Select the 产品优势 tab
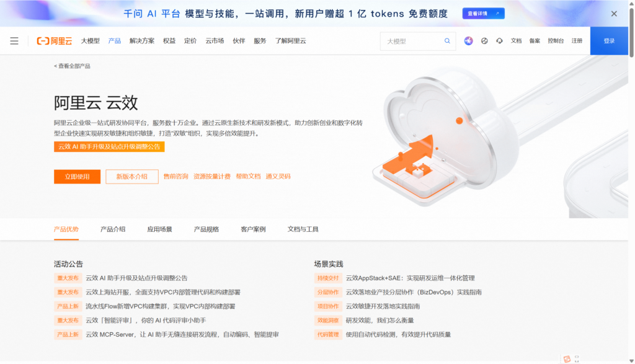The height and width of the screenshot is (364, 635). point(66,229)
